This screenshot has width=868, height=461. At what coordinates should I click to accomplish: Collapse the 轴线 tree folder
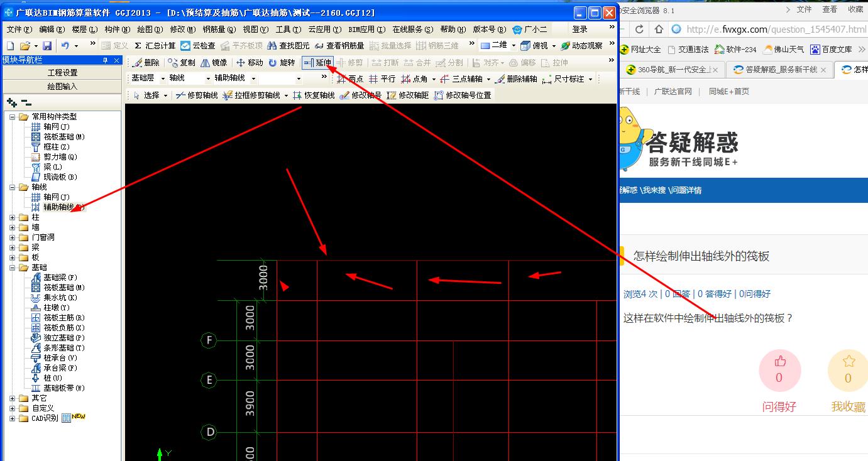[x=13, y=187]
